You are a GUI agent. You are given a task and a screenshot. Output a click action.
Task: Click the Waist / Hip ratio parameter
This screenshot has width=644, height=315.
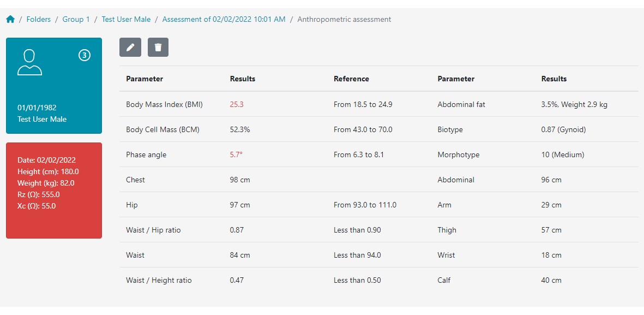153,230
